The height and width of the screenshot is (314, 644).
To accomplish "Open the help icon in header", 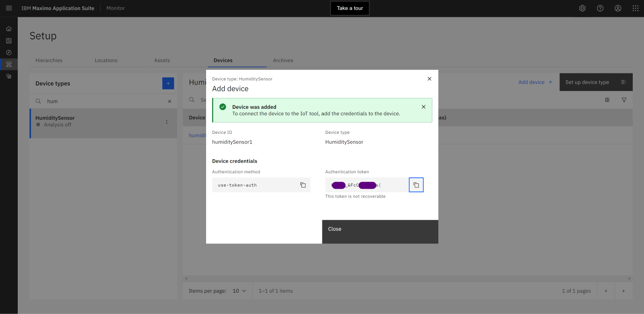I will tap(600, 8).
